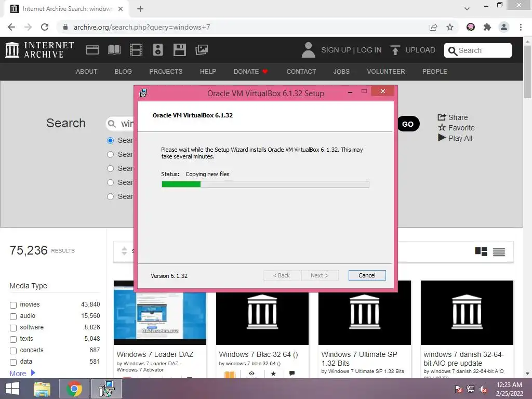Tick the software media type checkbox
The height and width of the screenshot is (399, 532).
[x=13, y=328]
